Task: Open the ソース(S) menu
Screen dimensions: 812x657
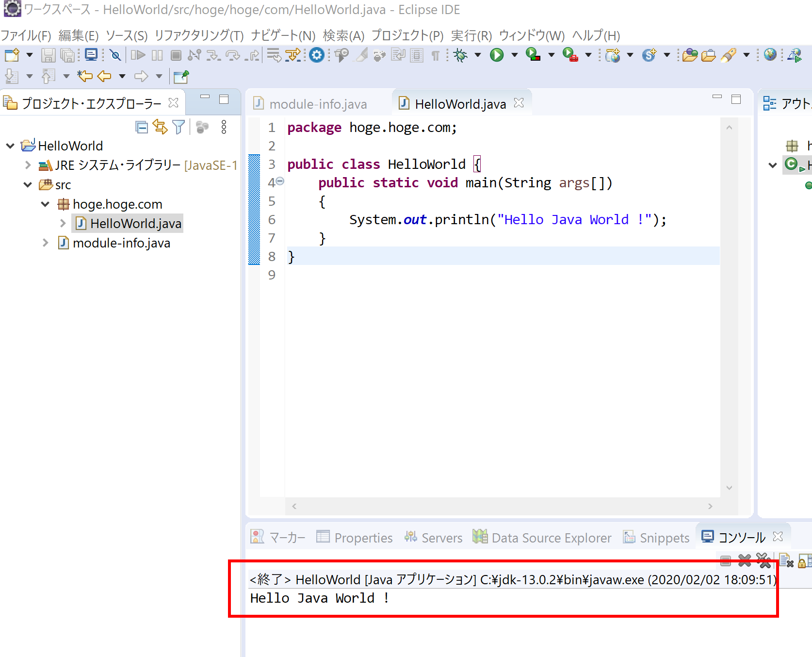Action: pyautogui.click(x=127, y=35)
